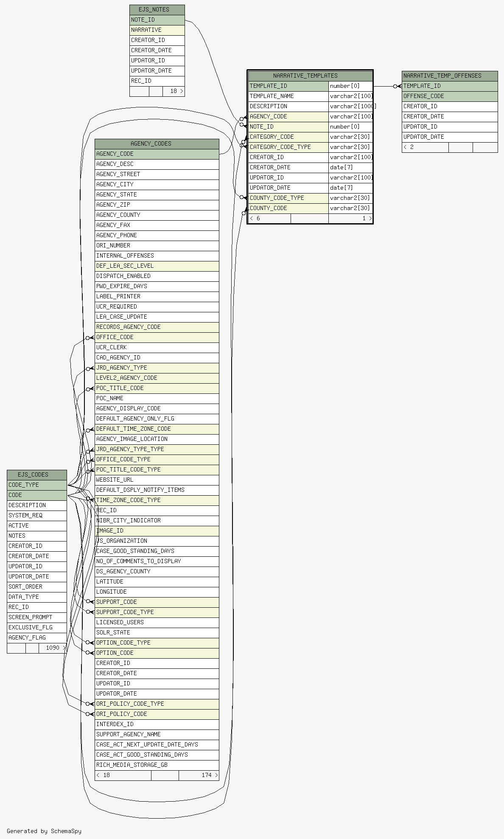Image resolution: width=504 pixels, height=839 pixels.
Task: Click the NOTE_ID column in EJS_NOTES
Action: 157,20
